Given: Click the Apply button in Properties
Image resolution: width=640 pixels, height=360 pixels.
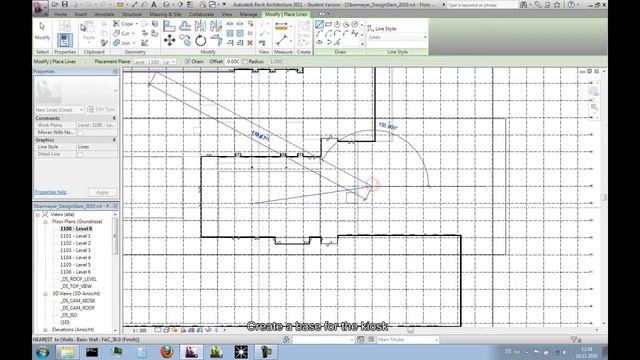Looking at the screenshot, I should coord(102,192).
